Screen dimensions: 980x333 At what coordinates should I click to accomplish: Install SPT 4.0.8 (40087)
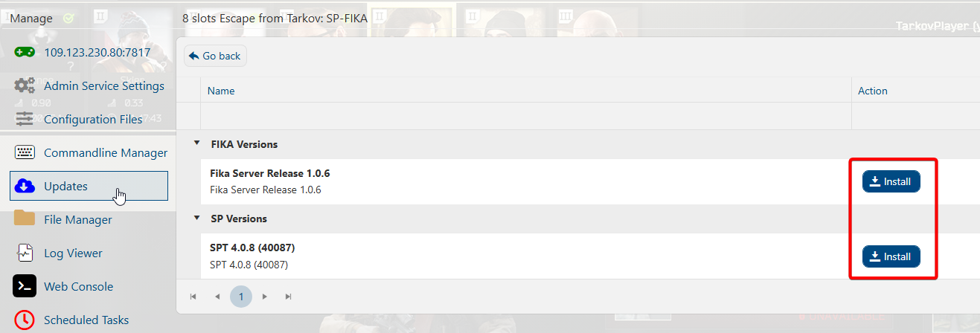point(891,256)
